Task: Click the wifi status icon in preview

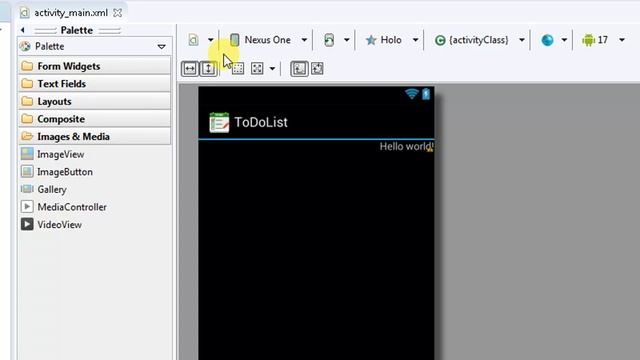Action: click(x=412, y=94)
